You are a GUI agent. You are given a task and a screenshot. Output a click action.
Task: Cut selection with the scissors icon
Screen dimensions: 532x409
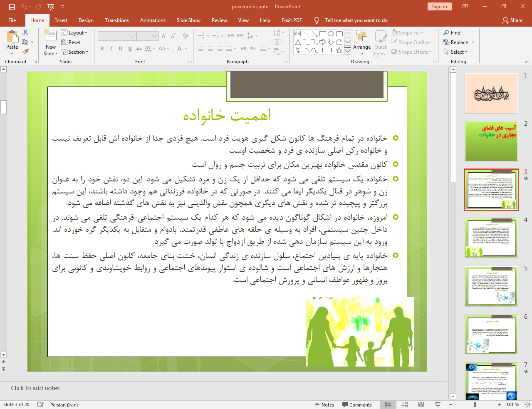click(25, 32)
